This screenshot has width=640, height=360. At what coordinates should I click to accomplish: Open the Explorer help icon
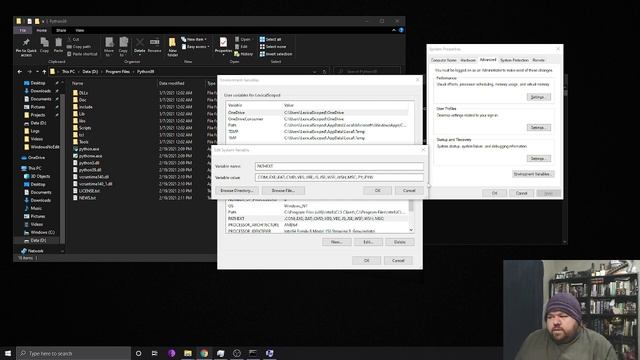(401, 30)
